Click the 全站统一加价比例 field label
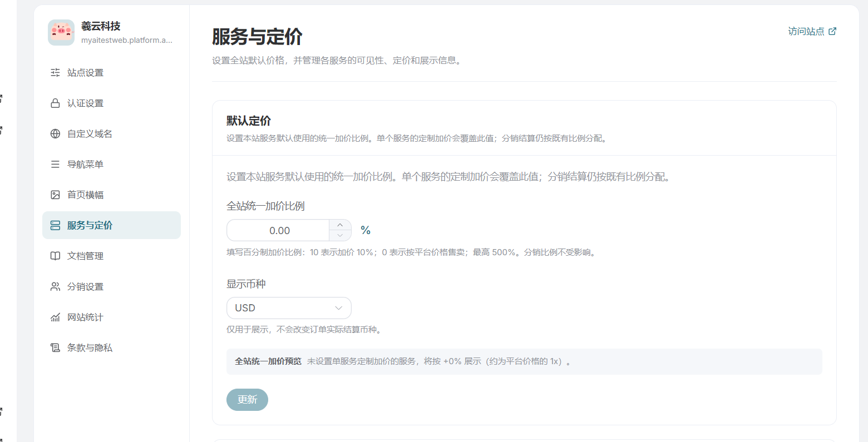868x442 pixels. (x=265, y=206)
